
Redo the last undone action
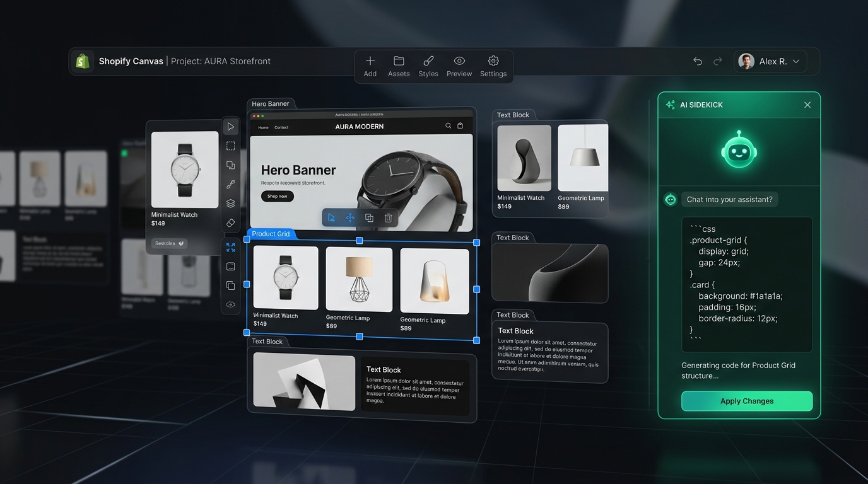pos(717,61)
